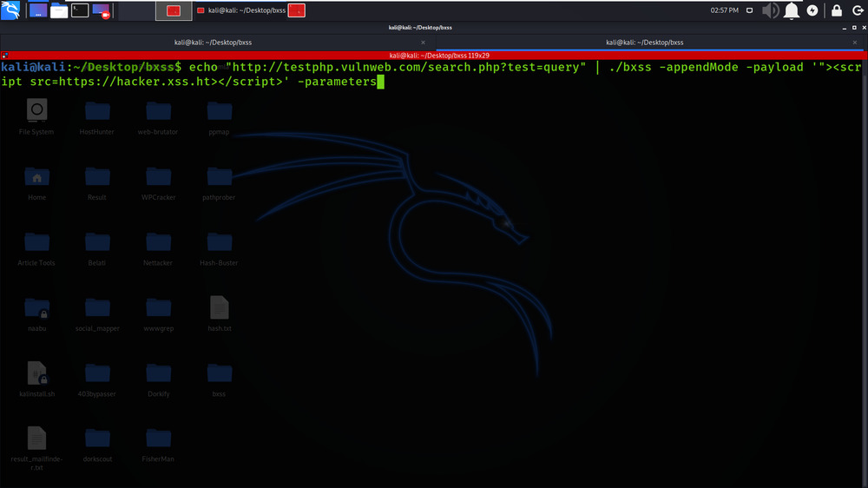Launch the terminal emulator panel icon
This screenshot has width=868, height=488.
[80, 10]
